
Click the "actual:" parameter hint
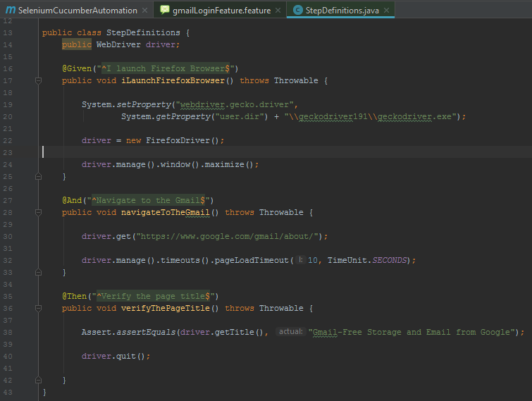[x=290, y=331]
